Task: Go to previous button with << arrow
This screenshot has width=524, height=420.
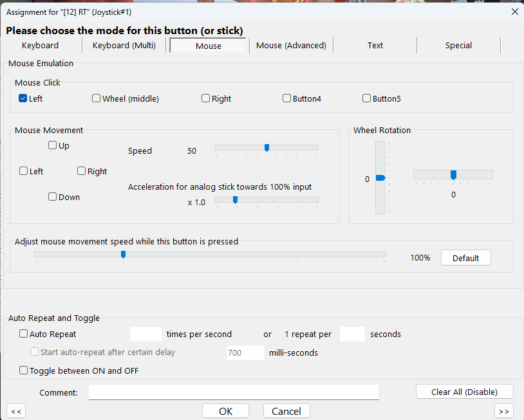Action: 16,411
